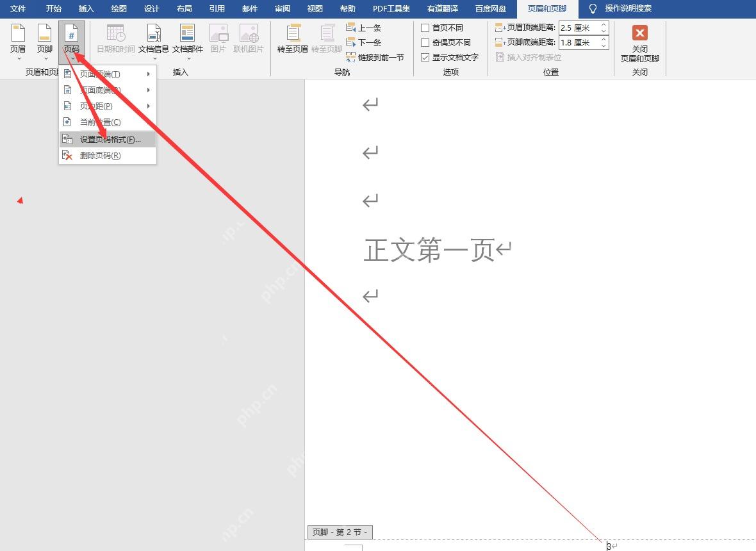Increase 页眉顶端距离 spinner value

603,25
